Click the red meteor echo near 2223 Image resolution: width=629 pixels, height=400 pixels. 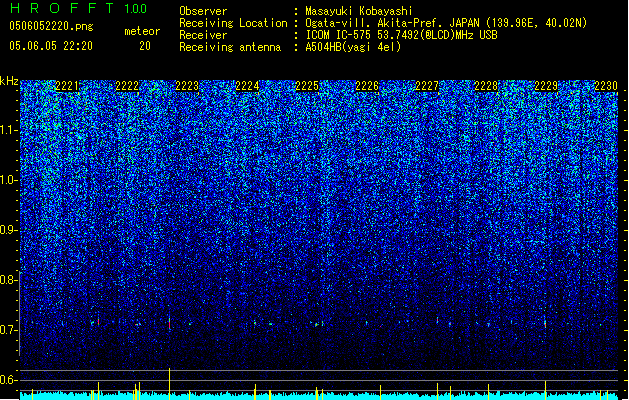169,323
